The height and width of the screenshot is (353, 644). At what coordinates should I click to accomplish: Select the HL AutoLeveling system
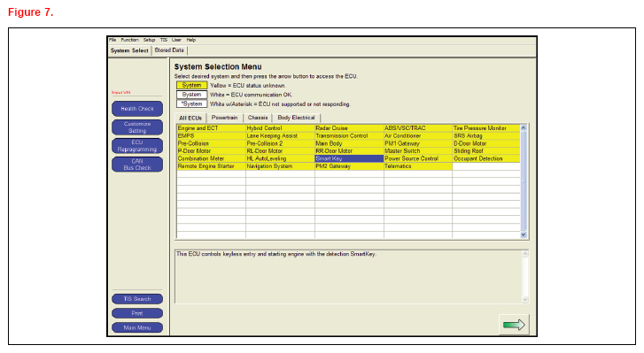280,158
